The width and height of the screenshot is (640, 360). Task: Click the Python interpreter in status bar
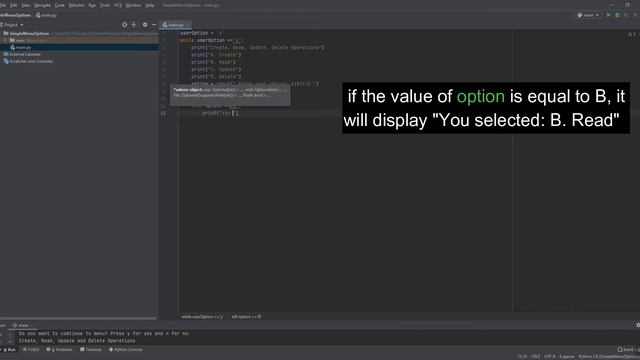pyautogui.click(x=609, y=357)
